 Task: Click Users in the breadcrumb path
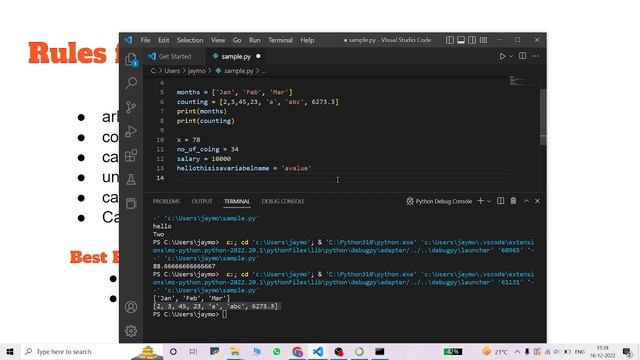coord(172,71)
